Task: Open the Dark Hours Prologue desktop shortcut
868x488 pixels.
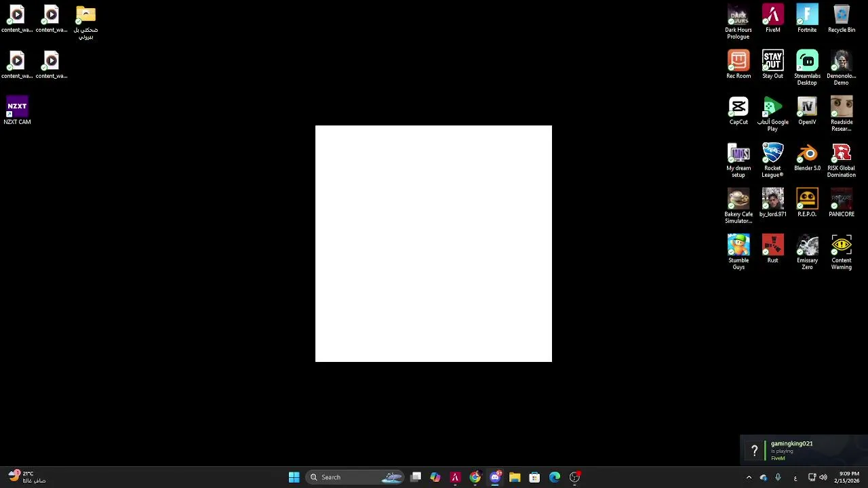Action: click(x=738, y=22)
